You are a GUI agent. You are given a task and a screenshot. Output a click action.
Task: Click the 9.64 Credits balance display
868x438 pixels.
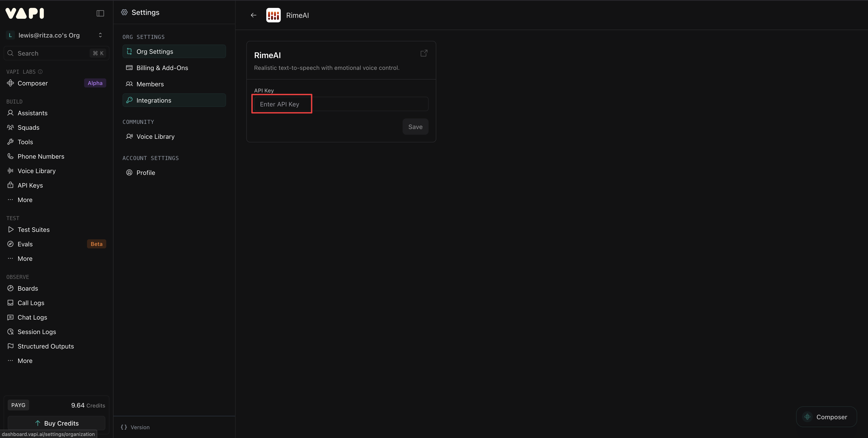(x=87, y=405)
